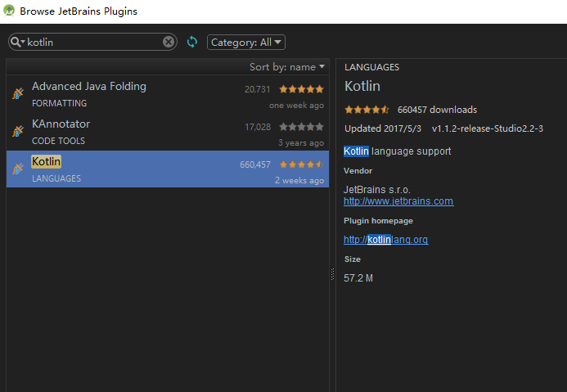Click the LANGUAGES heading in details panel
The width and height of the screenshot is (567, 392).
(x=371, y=67)
